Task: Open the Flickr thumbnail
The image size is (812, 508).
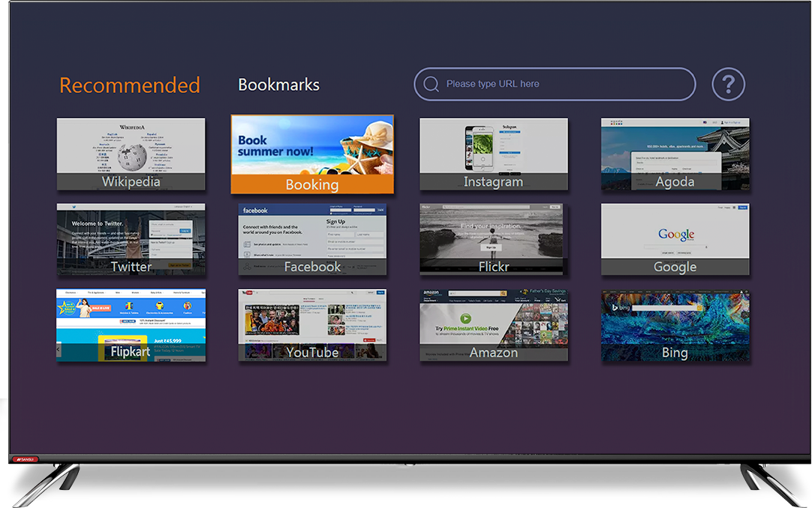Action: [494, 239]
